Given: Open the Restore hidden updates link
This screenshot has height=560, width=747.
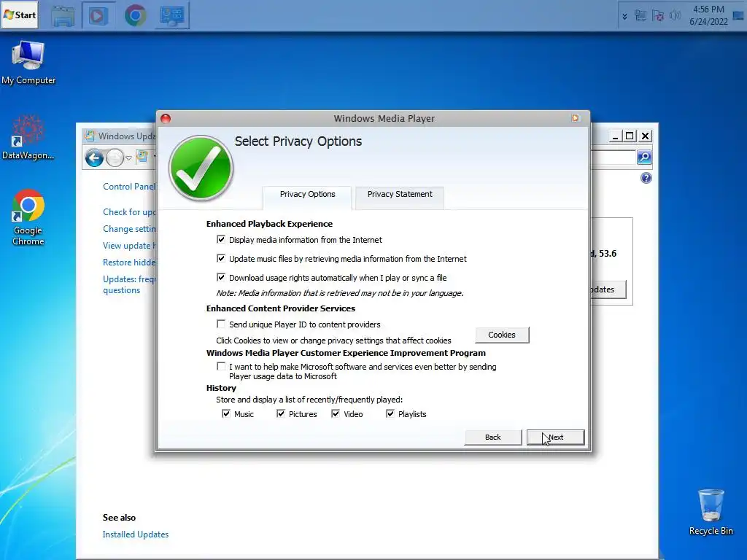Looking at the screenshot, I should (x=129, y=262).
